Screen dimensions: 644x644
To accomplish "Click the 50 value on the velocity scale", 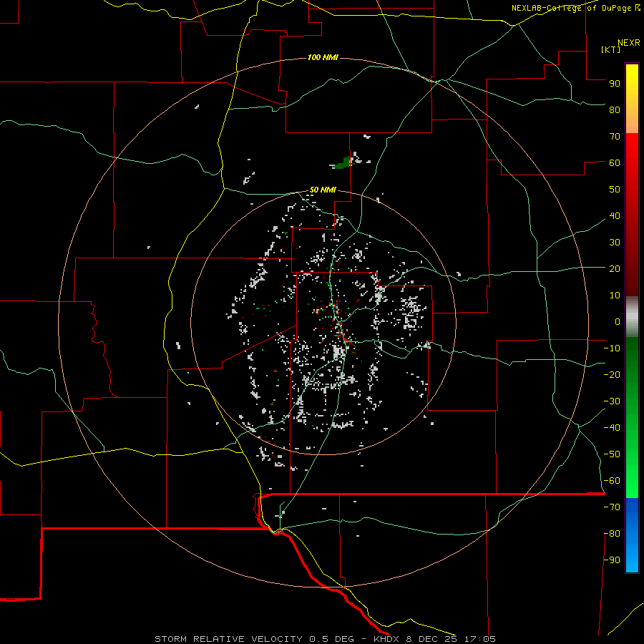I will pyautogui.click(x=615, y=190).
